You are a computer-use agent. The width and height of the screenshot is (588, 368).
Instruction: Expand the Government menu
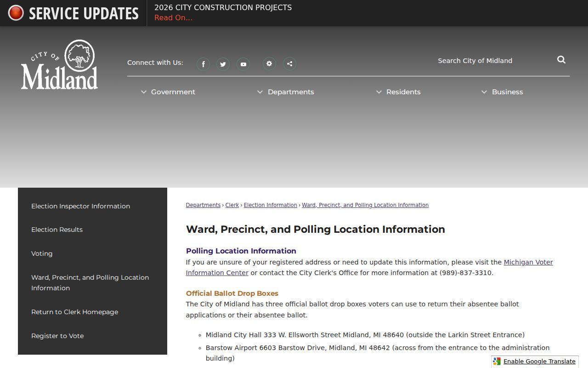(x=168, y=92)
